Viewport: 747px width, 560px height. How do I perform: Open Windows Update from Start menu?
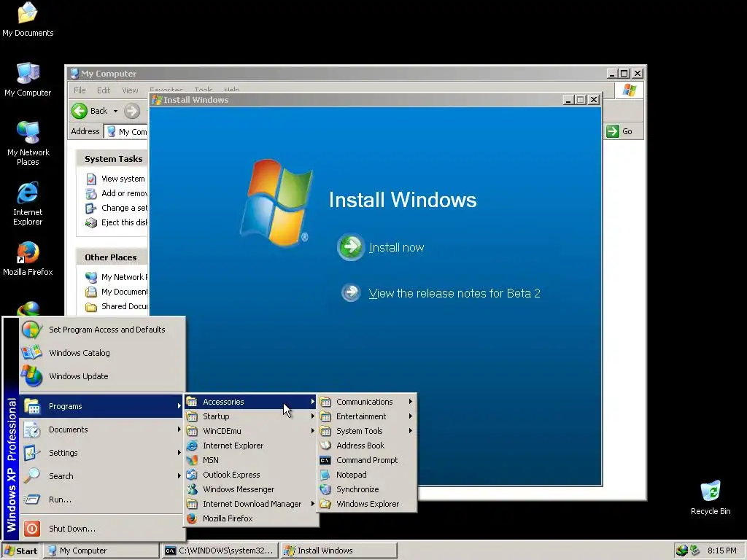pos(102,376)
